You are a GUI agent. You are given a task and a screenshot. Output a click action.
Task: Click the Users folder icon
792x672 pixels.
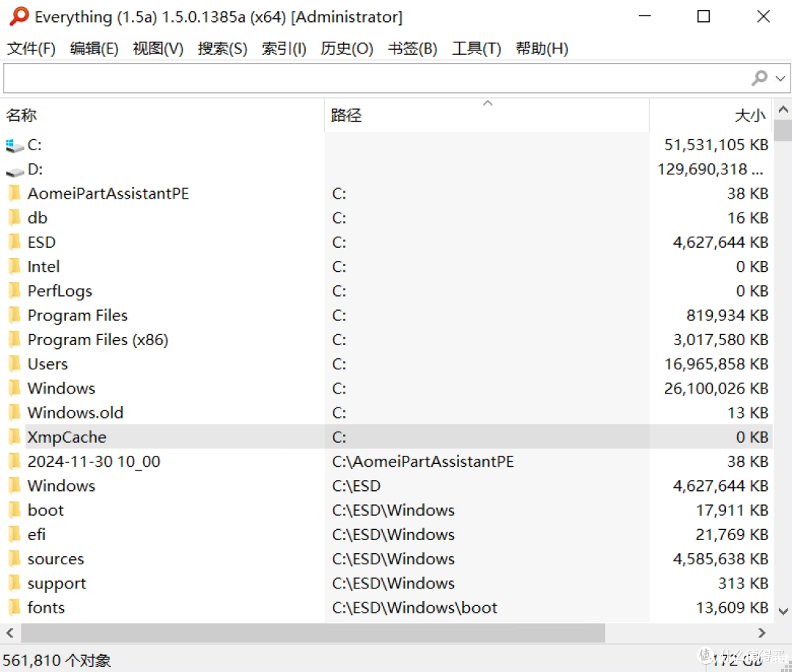(x=15, y=364)
